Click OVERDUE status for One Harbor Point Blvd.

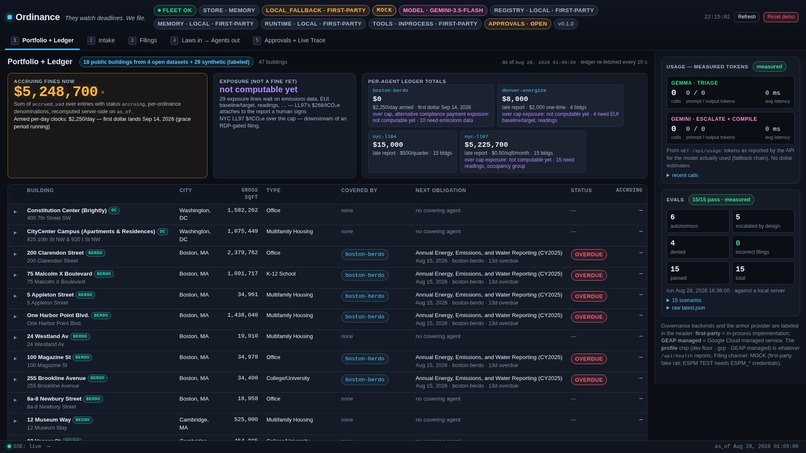(x=589, y=317)
